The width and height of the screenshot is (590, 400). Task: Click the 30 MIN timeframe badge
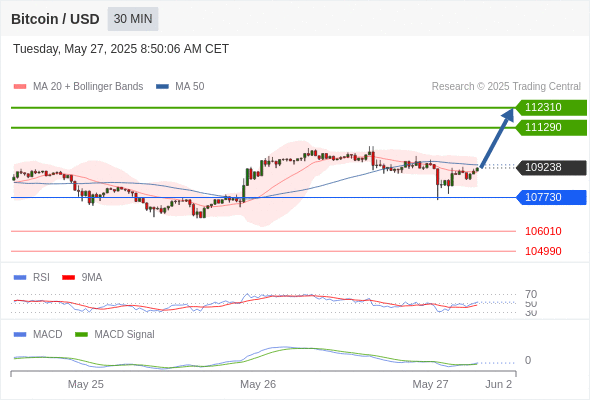pyautogui.click(x=133, y=19)
